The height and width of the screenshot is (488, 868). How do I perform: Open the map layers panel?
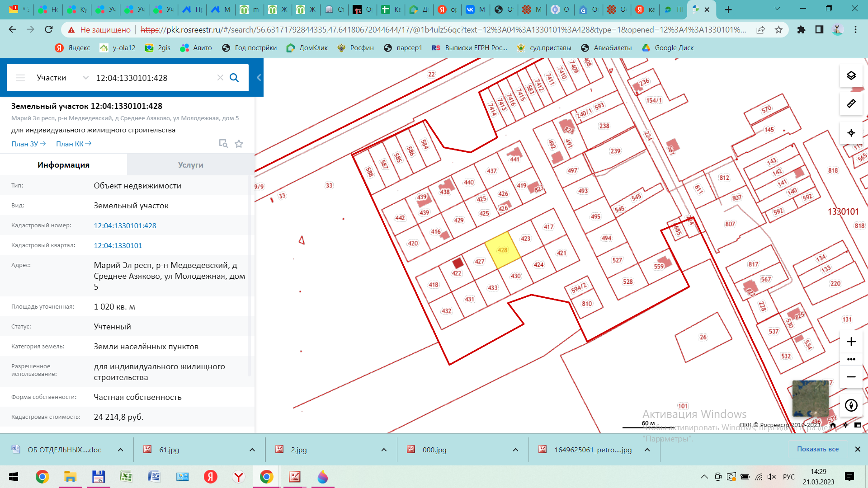pyautogui.click(x=851, y=75)
